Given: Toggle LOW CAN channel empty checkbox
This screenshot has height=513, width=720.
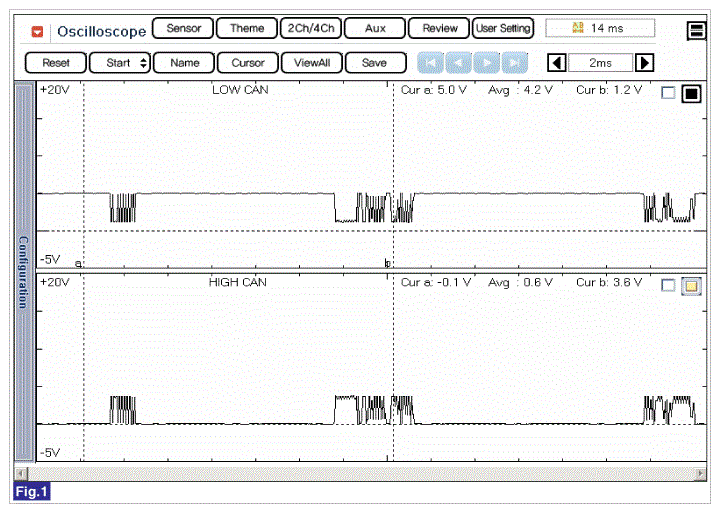Looking at the screenshot, I should 668,94.
